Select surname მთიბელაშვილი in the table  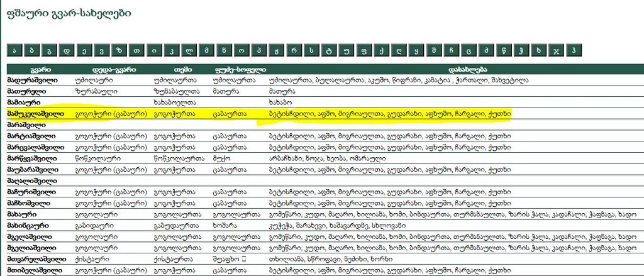(35, 270)
